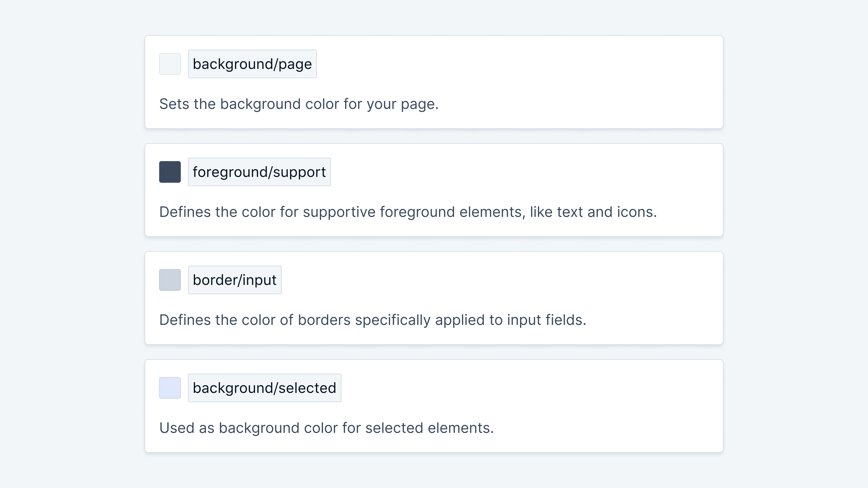This screenshot has width=868, height=488.
Task: Click the dark foreground/support color swatch
Action: [x=170, y=172]
